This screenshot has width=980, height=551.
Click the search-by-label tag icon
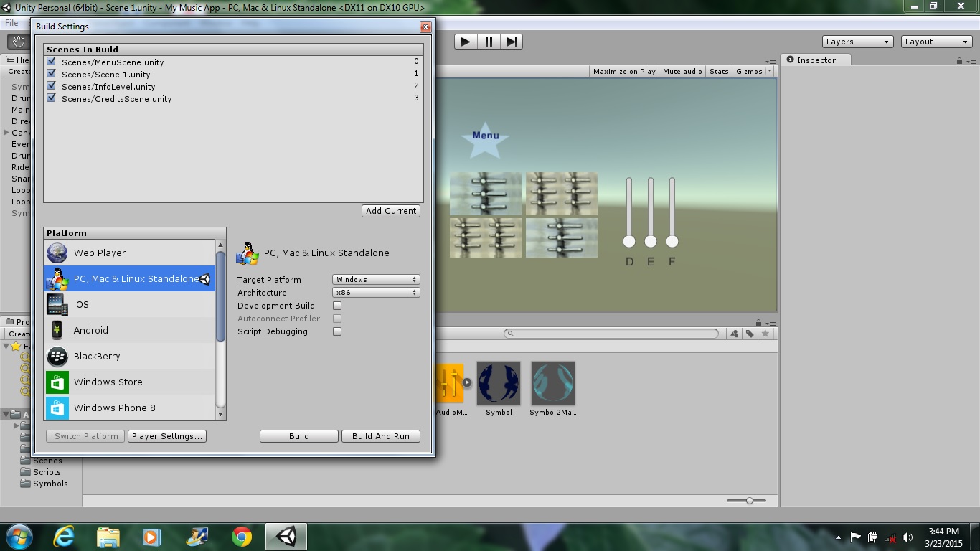pos(750,334)
